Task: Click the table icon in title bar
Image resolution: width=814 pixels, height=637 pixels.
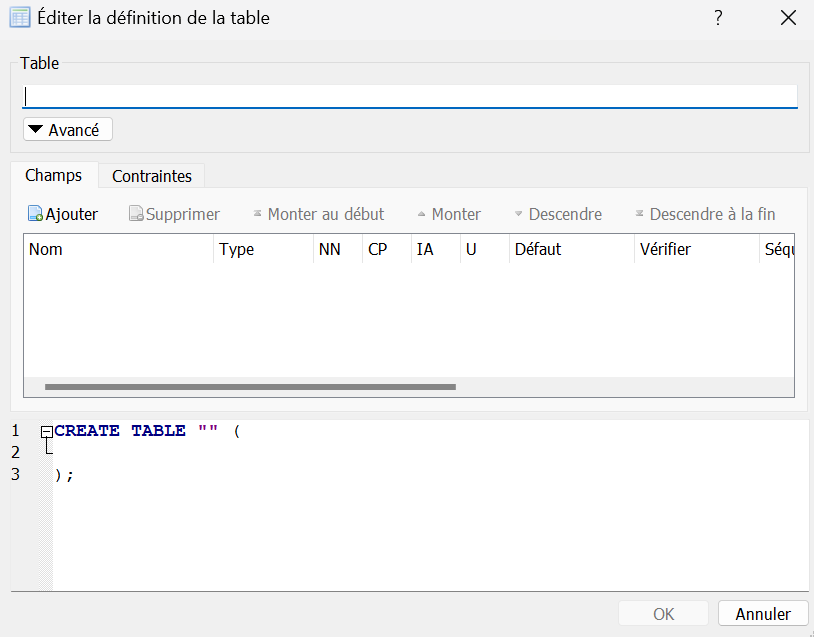Action: point(19,17)
